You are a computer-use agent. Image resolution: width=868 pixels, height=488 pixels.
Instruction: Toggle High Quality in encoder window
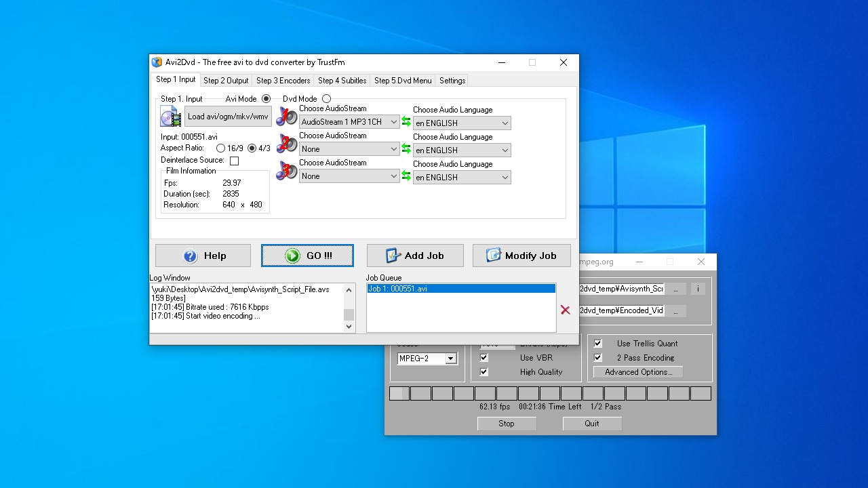click(484, 372)
